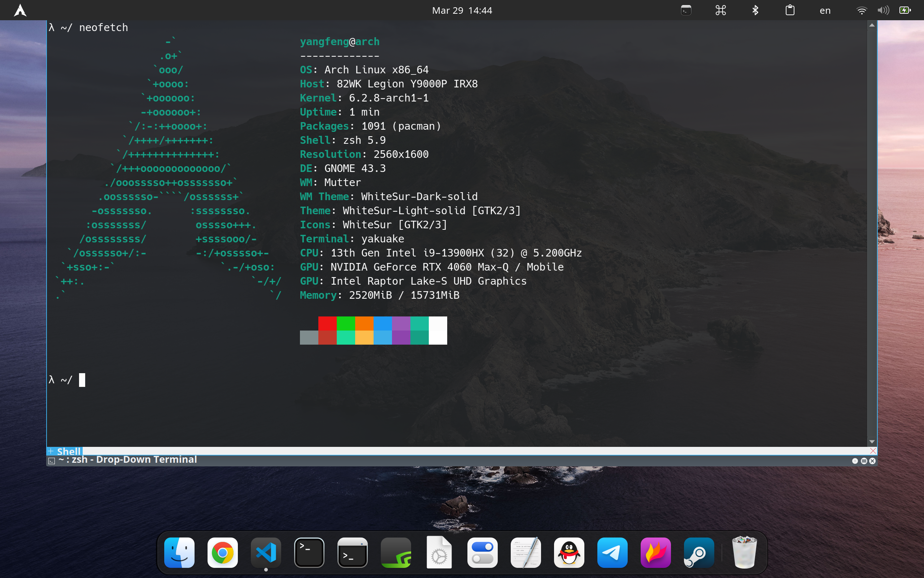The image size is (924, 578).
Task: Open the volume indicator in top bar
Action: point(883,10)
